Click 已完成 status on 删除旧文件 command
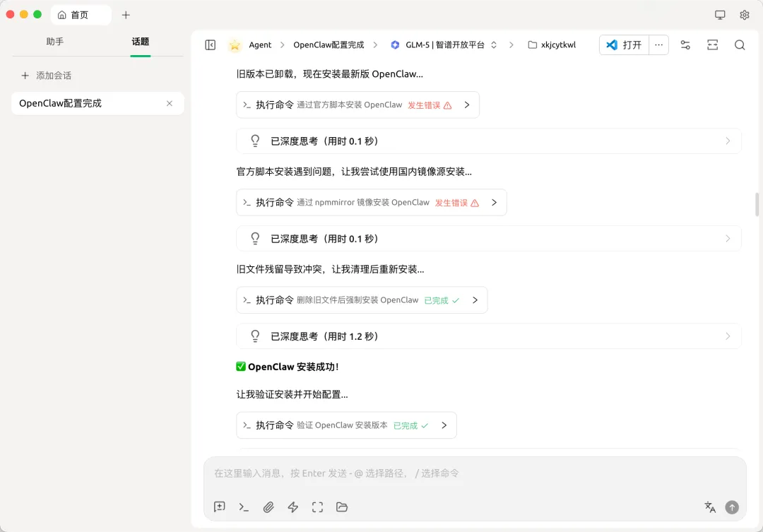This screenshot has height=532, width=763. tap(442, 300)
